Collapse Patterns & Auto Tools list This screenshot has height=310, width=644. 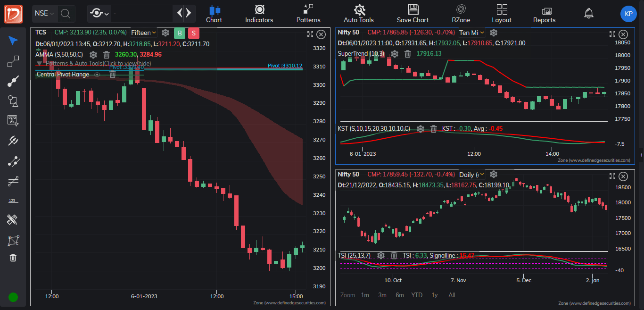coord(39,63)
